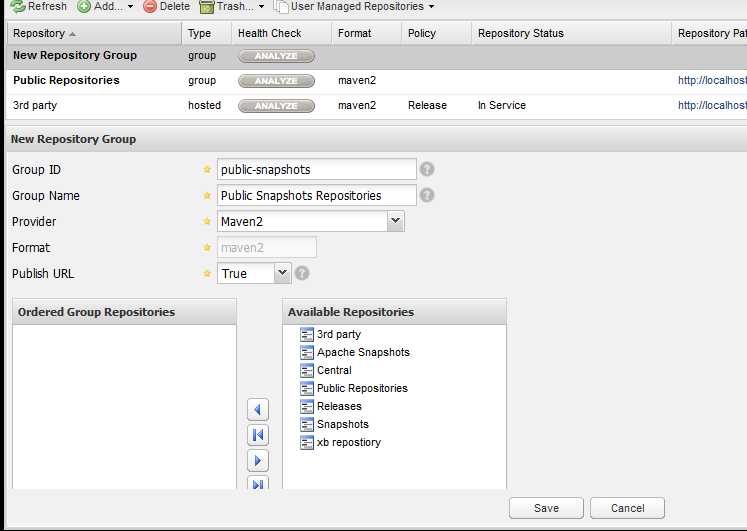Open the Provider Maven2 dropdown

click(x=395, y=221)
